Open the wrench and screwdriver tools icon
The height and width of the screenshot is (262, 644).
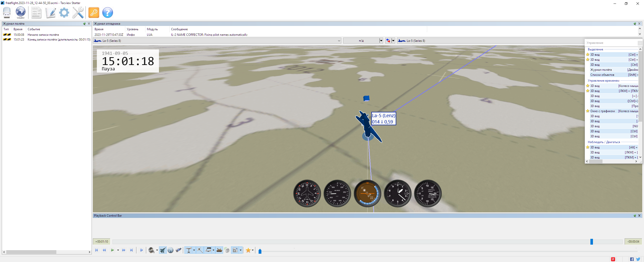point(78,13)
